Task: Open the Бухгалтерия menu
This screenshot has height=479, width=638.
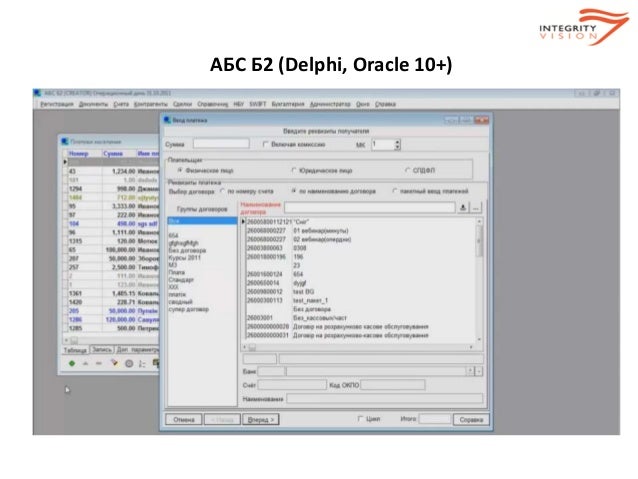Action: [x=288, y=104]
